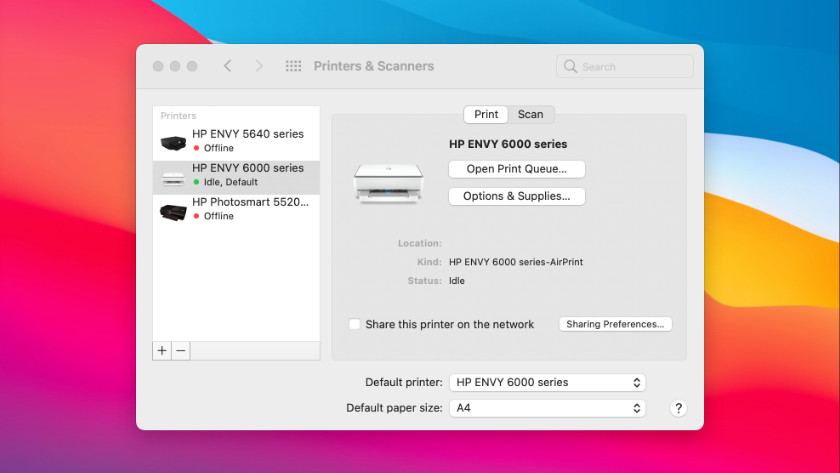Open Options & Supplies
The image size is (840, 473).
(516, 196)
